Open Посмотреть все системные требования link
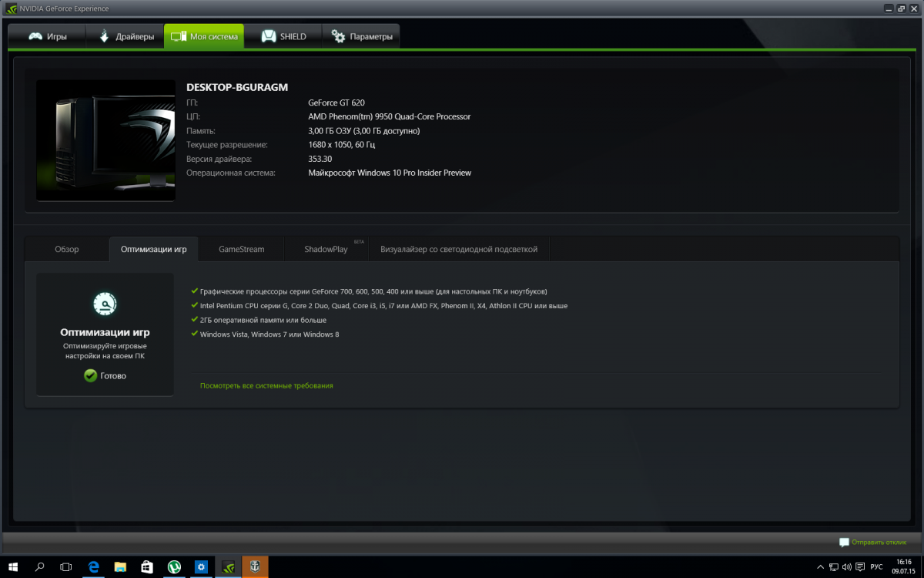924x578 pixels. coord(266,385)
